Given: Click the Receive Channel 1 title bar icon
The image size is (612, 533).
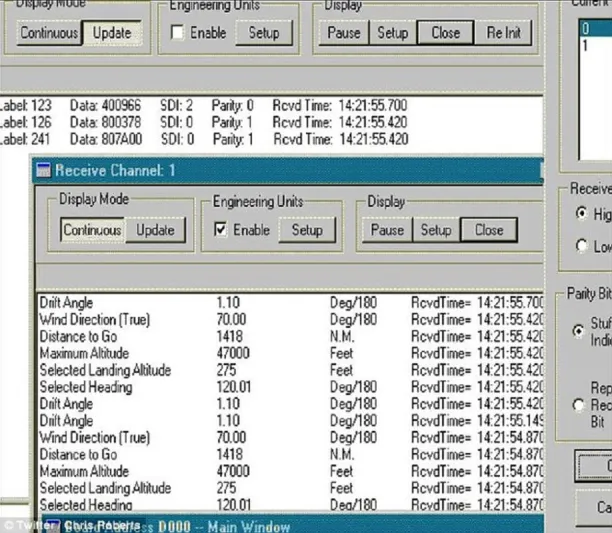Looking at the screenshot, I should click(x=43, y=171).
